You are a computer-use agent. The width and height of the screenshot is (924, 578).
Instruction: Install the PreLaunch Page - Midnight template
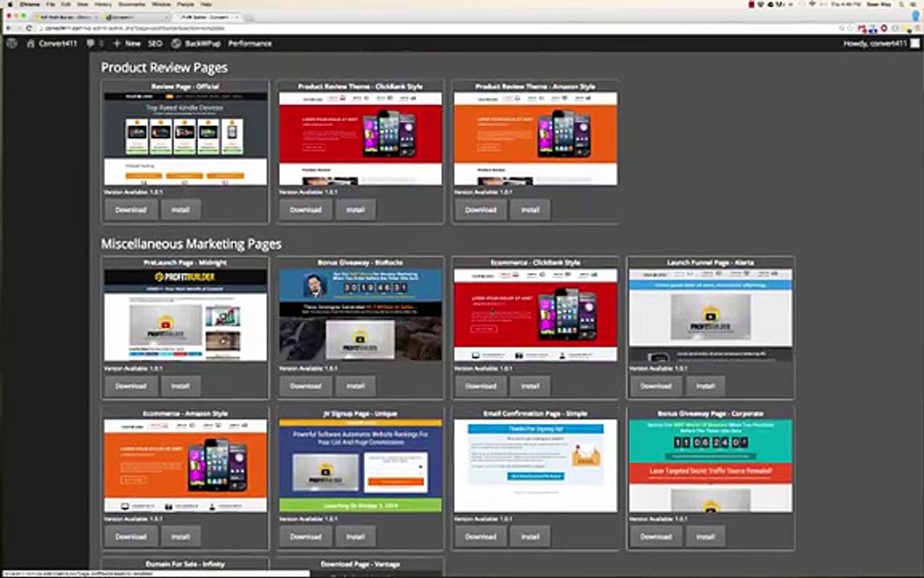coord(180,385)
